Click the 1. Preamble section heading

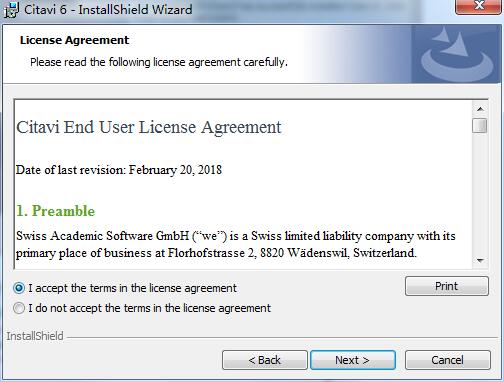pyautogui.click(x=56, y=211)
